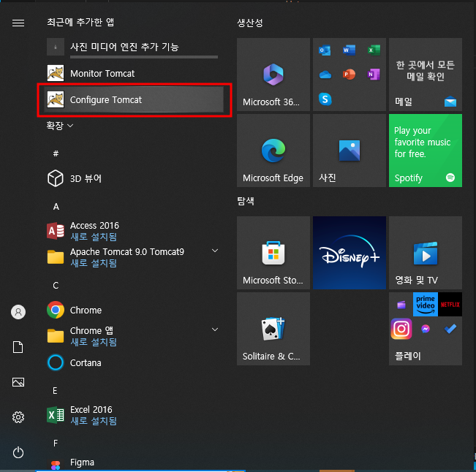The width and height of the screenshot is (476, 472).
Task: Open the blue checkmark To Do icon
Action: (450, 329)
